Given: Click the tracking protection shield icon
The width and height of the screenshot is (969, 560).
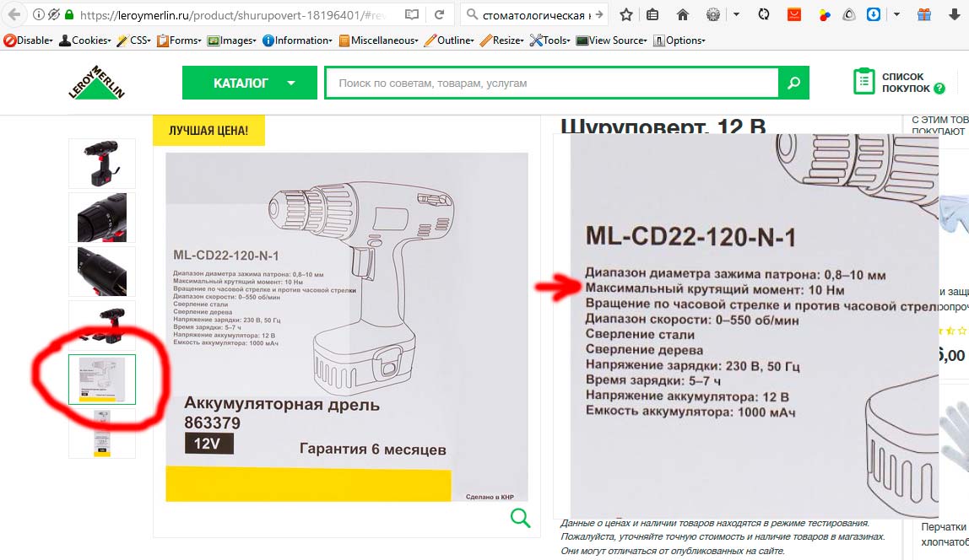Looking at the screenshot, I should click(54, 15).
